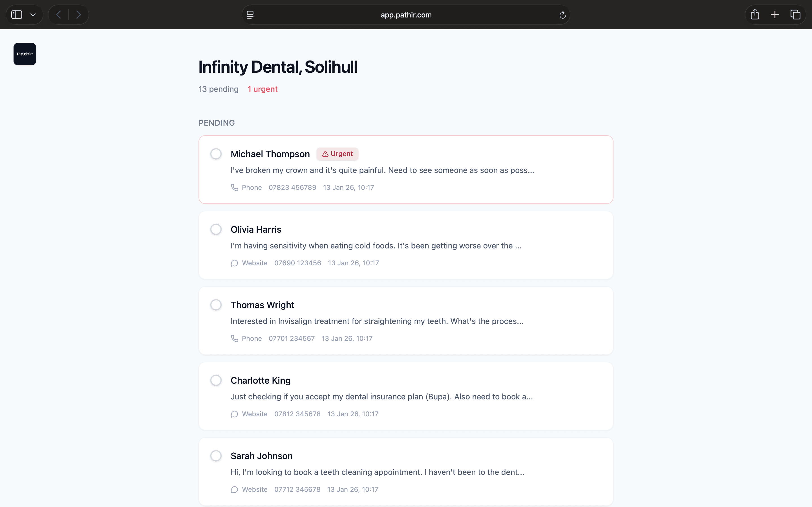812x507 pixels.
Task: Click the Pathir logo icon
Action: click(25, 54)
